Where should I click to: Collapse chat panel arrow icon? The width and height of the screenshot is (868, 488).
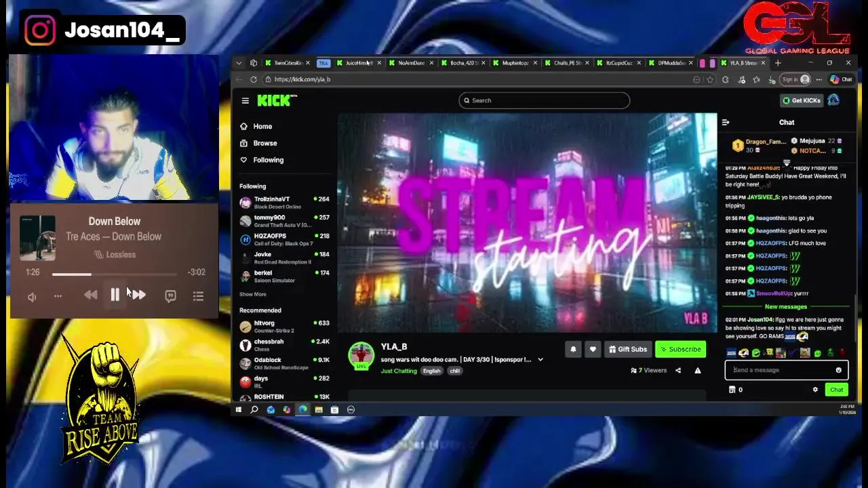point(726,123)
